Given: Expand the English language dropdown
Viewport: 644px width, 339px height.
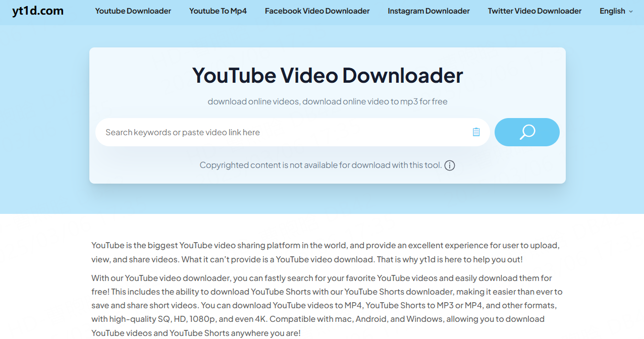Looking at the screenshot, I should [616, 11].
